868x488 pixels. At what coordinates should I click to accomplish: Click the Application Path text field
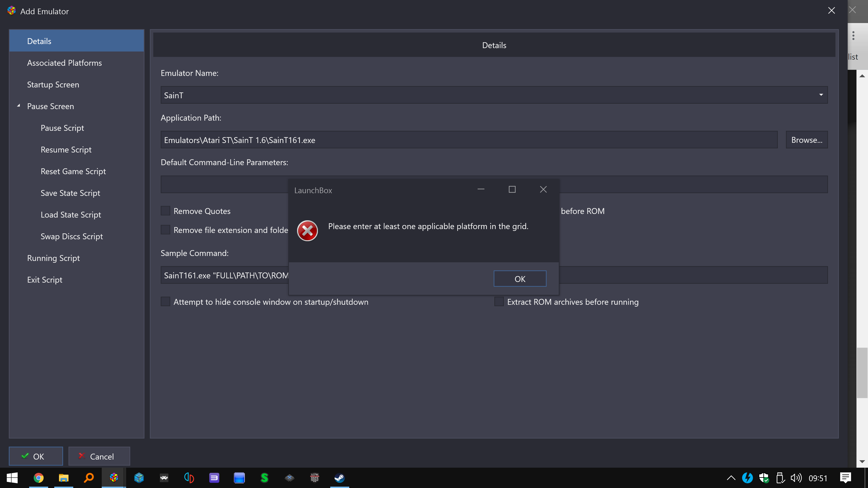click(469, 140)
